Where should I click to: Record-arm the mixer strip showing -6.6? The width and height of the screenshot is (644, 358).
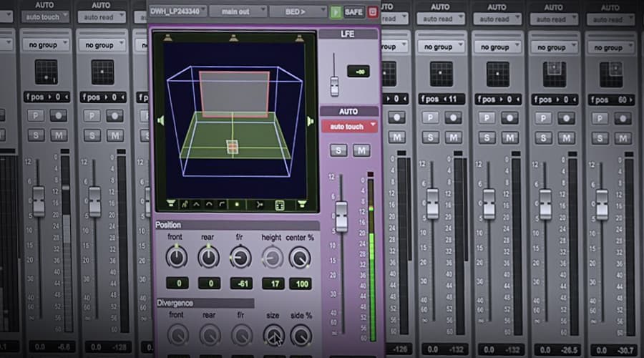click(59, 115)
